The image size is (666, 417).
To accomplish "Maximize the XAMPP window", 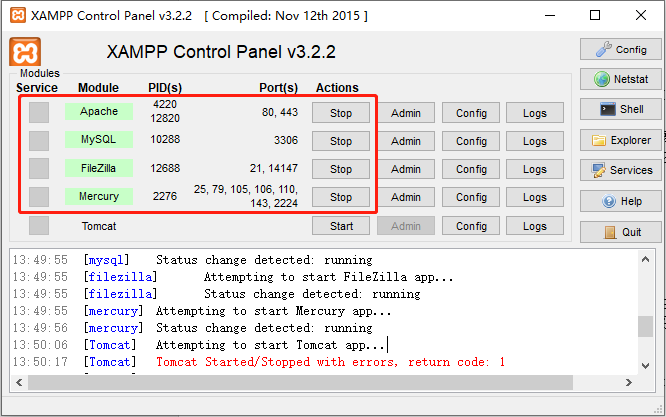I will click(x=595, y=16).
